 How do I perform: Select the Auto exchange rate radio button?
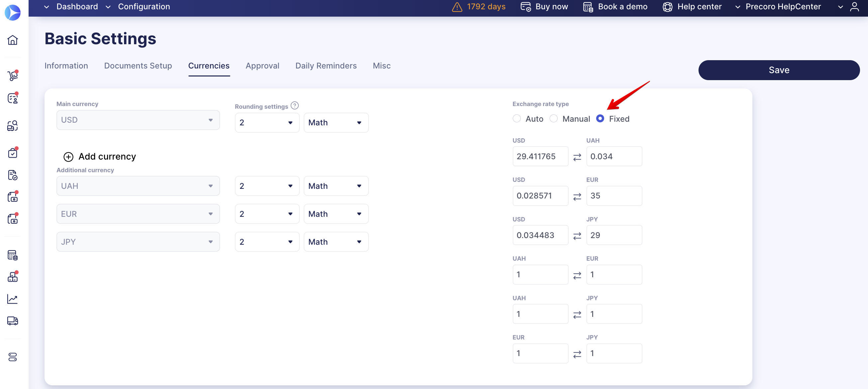click(516, 118)
